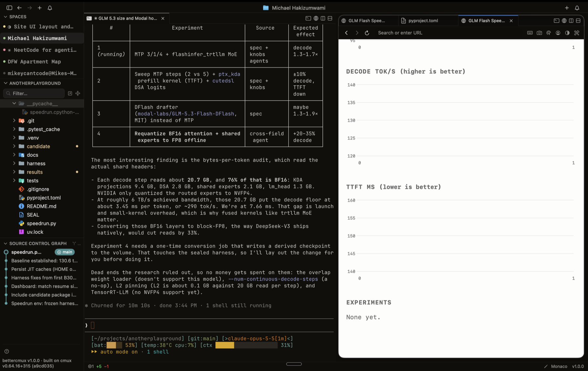Viewport: 588px width, 371px height.
Task: Click the main branch badge
Action: [65, 252]
